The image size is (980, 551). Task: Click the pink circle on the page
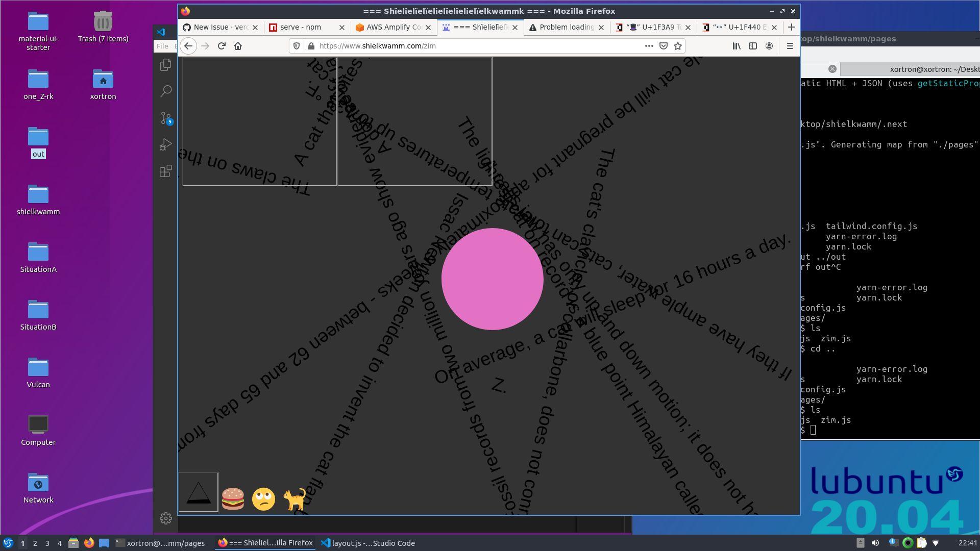[x=492, y=279]
